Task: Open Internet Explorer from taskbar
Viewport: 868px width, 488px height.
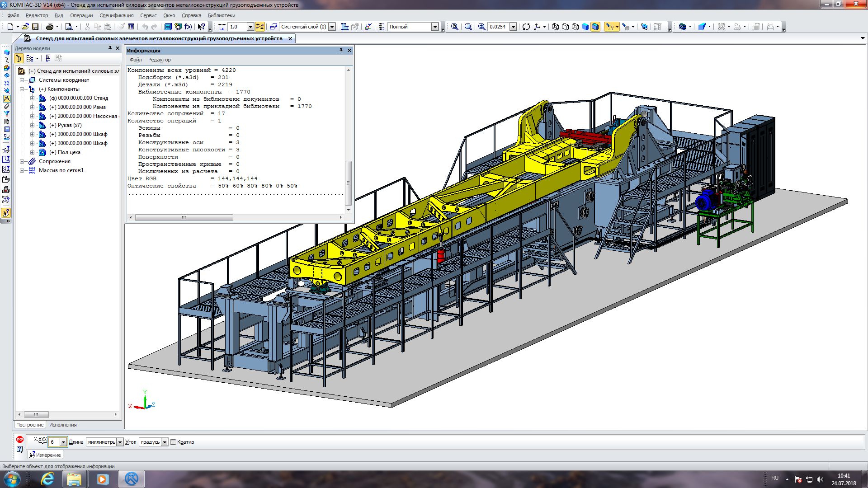Action: tap(47, 479)
